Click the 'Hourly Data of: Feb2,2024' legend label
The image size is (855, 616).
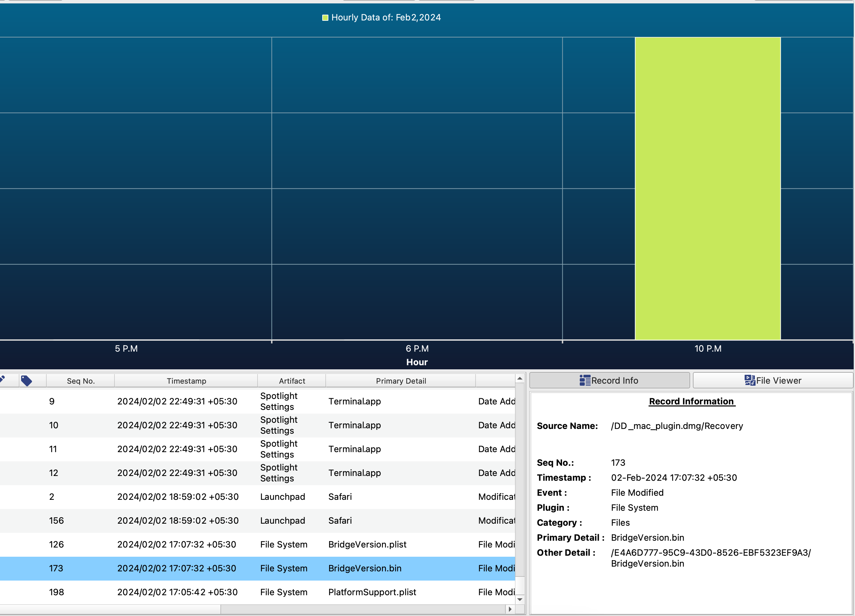(386, 17)
